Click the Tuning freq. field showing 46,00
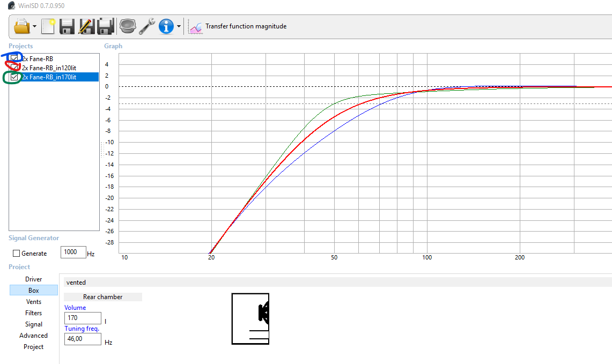Viewport: 612px width, 364px height. [83, 339]
